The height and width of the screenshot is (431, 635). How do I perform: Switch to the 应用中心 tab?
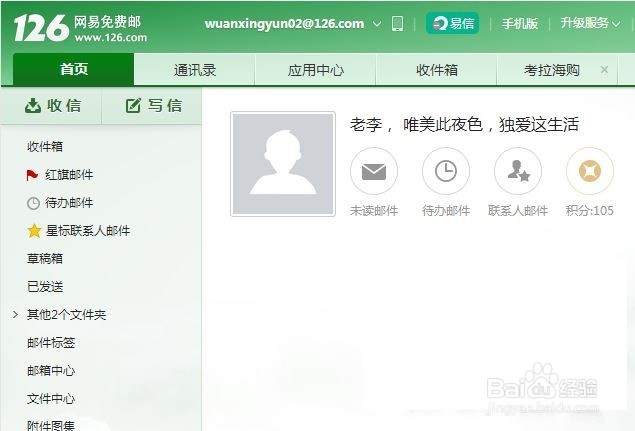pos(315,70)
